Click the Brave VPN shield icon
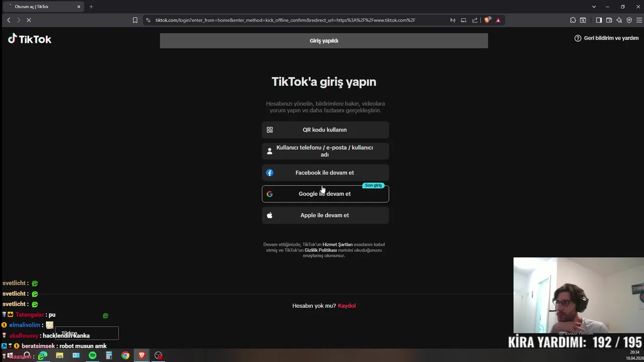This screenshot has height=362, width=644. pyautogui.click(x=629, y=20)
